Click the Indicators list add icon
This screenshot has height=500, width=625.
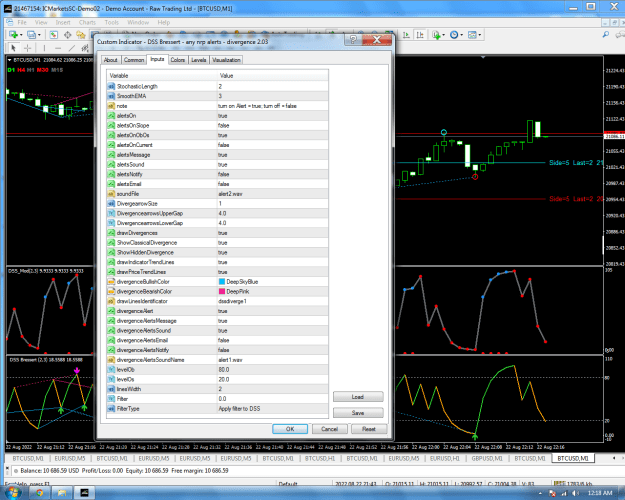coord(436,35)
